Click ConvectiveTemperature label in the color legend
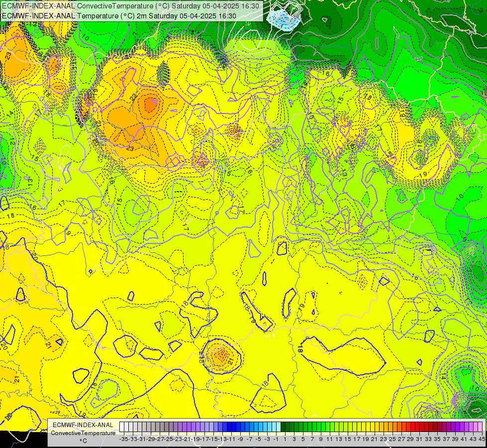 click(x=83, y=433)
